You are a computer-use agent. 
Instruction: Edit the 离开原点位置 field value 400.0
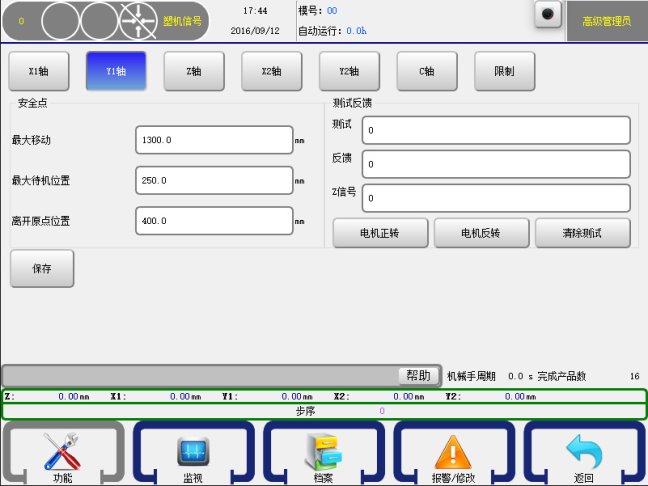pos(214,221)
